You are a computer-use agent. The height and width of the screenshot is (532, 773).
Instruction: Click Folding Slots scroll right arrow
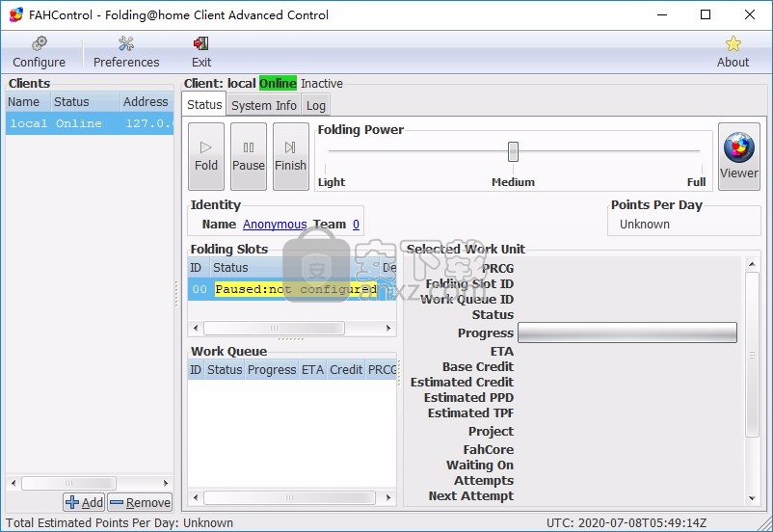pos(388,328)
